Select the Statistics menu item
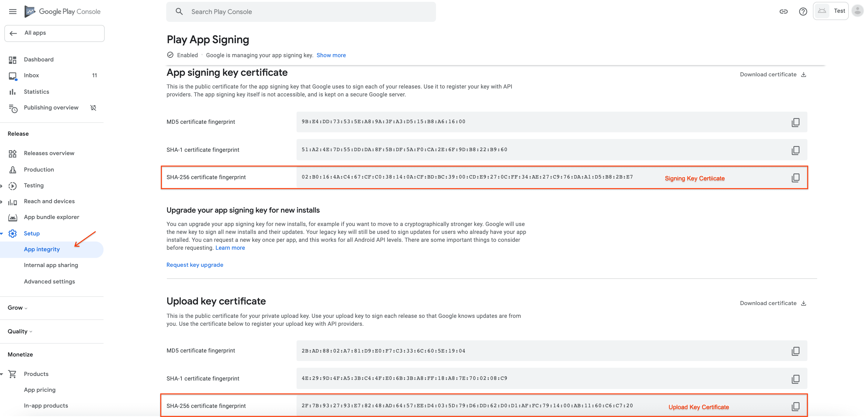The image size is (868, 417). (36, 91)
